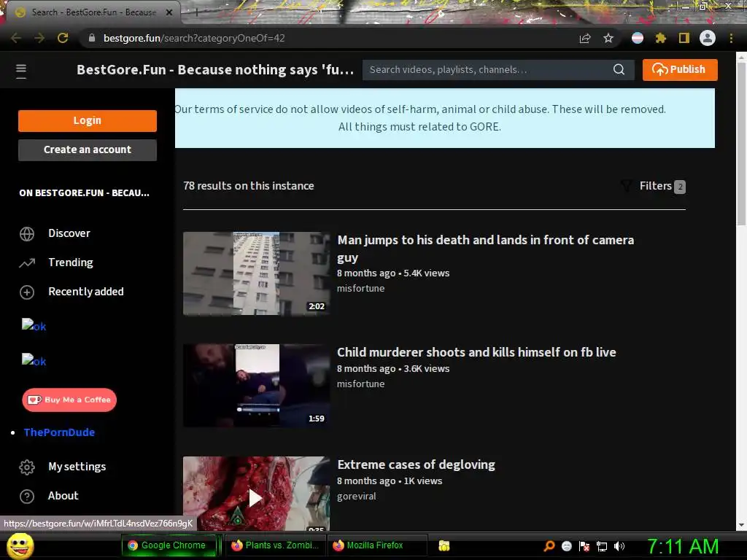Image resolution: width=747 pixels, height=560 pixels.
Task: Click the About question mark icon
Action: 27,496
